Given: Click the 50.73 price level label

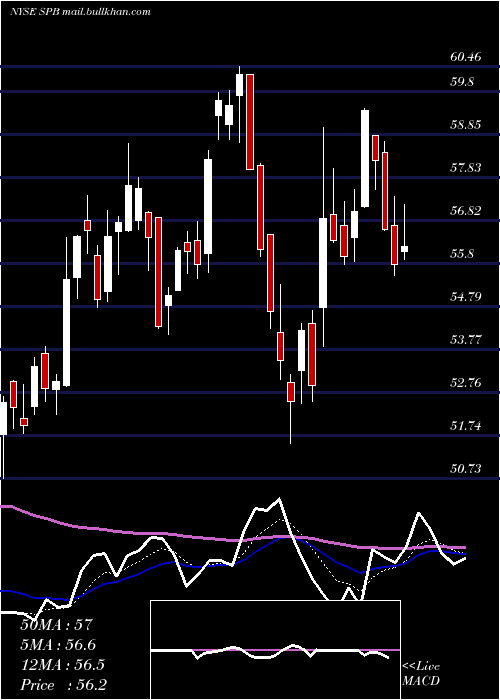Looking at the screenshot, I should coord(466,469).
